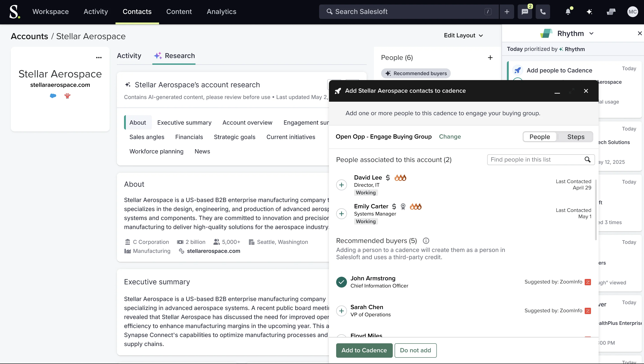Select the Financials section tab
The image size is (644, 364).
click(189, 137)
